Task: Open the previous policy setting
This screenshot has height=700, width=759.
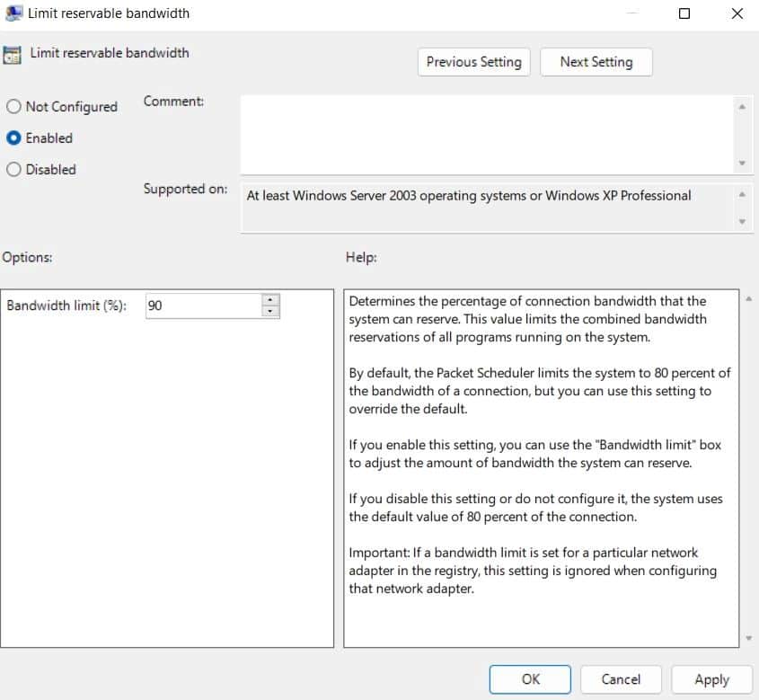Action: pos(473,62)
